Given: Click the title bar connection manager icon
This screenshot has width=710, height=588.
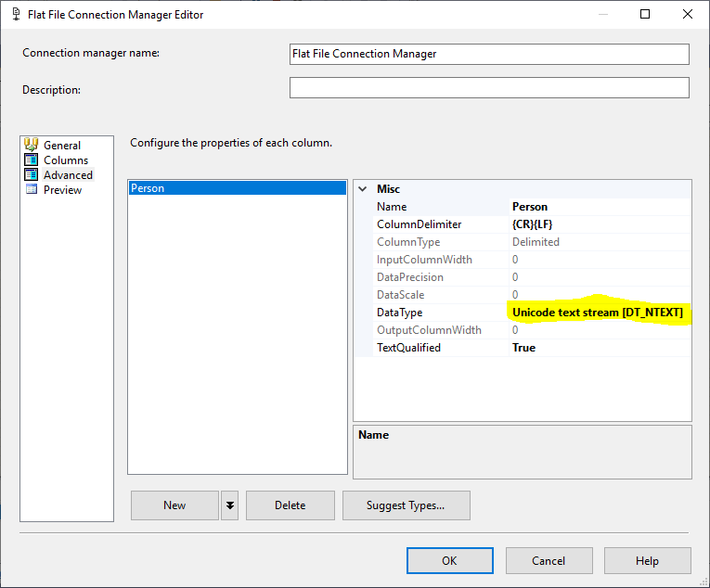Looking at the screenshot, I should [x=16, y=15].
